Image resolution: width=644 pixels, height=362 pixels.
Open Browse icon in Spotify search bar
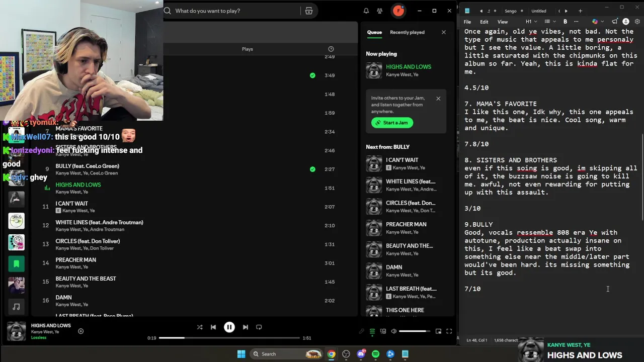coord(309,11)
